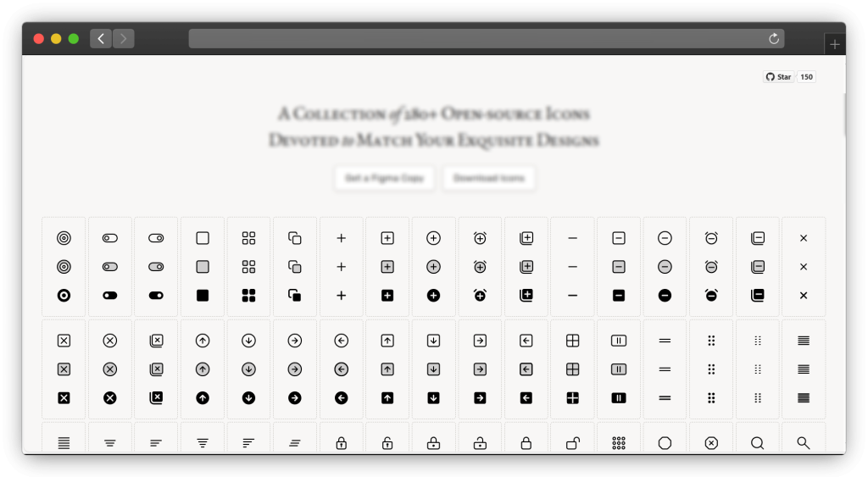Select the magnifying glass with round lens icon
Screen dimensions: 868x477
click(x=757, y=443)
